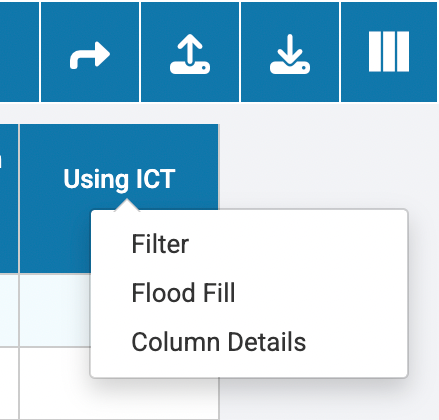
Task: Open Column Details from the popup menu
Action: (x=219, y=342)
